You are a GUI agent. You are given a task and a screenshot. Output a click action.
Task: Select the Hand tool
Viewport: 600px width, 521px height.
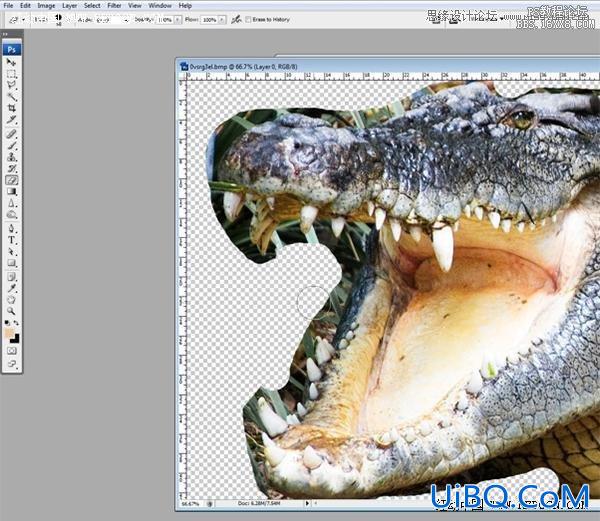click(11, 300)
